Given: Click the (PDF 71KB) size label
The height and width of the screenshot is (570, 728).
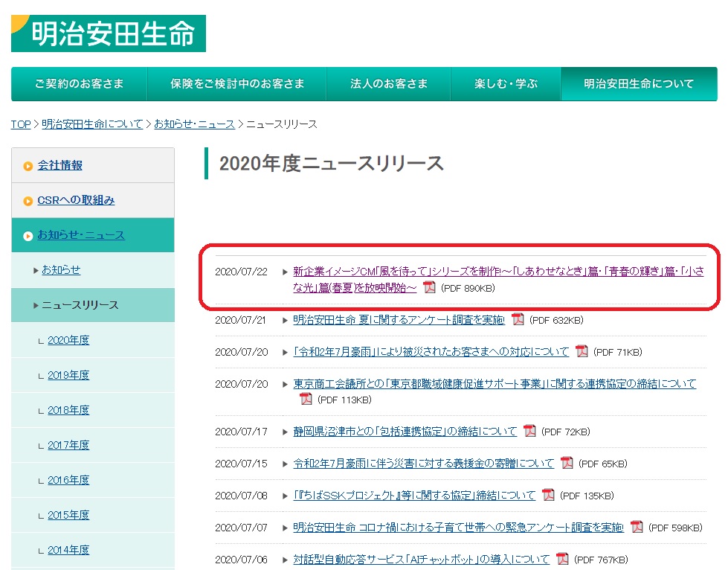Looking at the screenshot, I should 617,352.
